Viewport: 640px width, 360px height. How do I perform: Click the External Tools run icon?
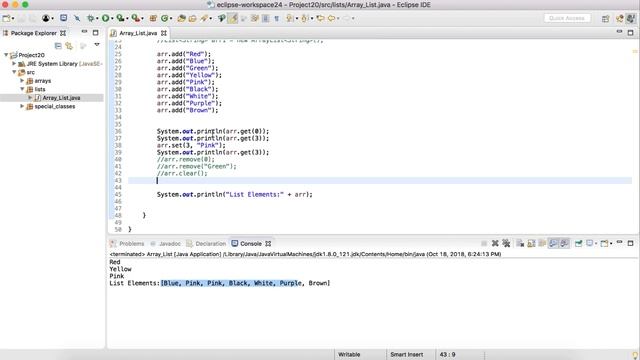point(136,18)
